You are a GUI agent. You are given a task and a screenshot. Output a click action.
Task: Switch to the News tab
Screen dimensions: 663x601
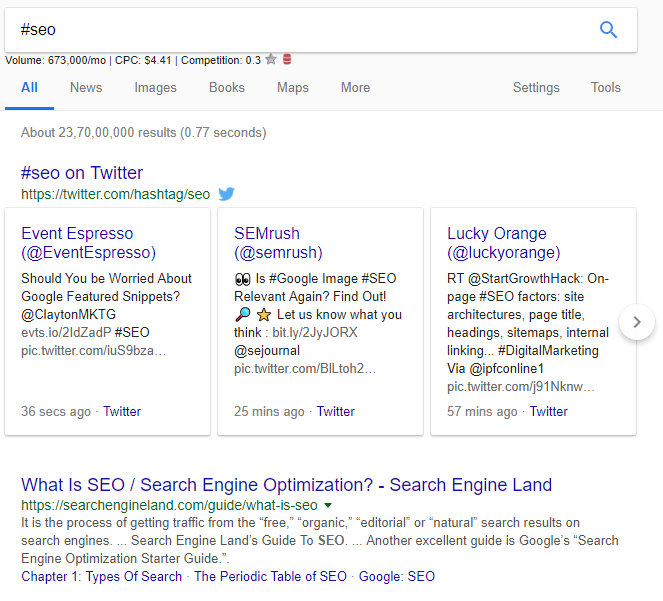coord(86,87)
